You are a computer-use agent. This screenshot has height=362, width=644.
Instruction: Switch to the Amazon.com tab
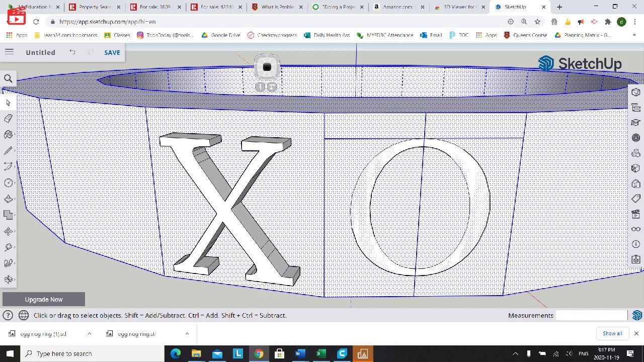(x=399, y=7)
